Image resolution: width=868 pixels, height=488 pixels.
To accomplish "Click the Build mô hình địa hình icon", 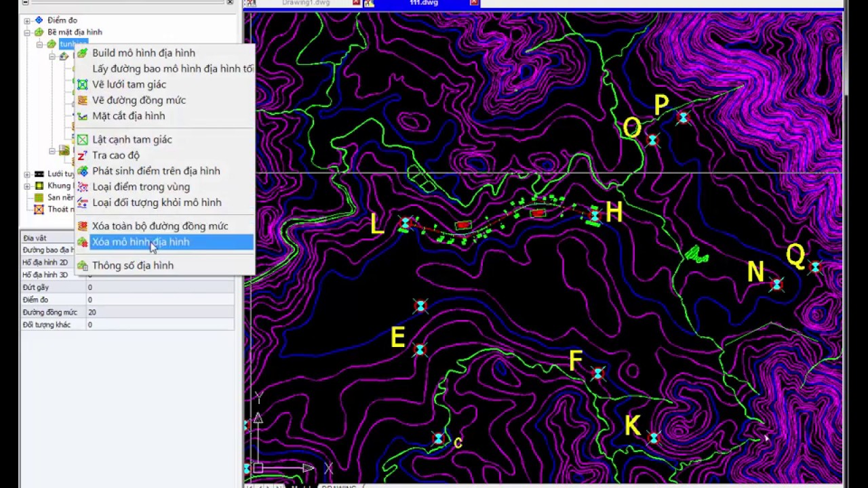I will 82,53.
